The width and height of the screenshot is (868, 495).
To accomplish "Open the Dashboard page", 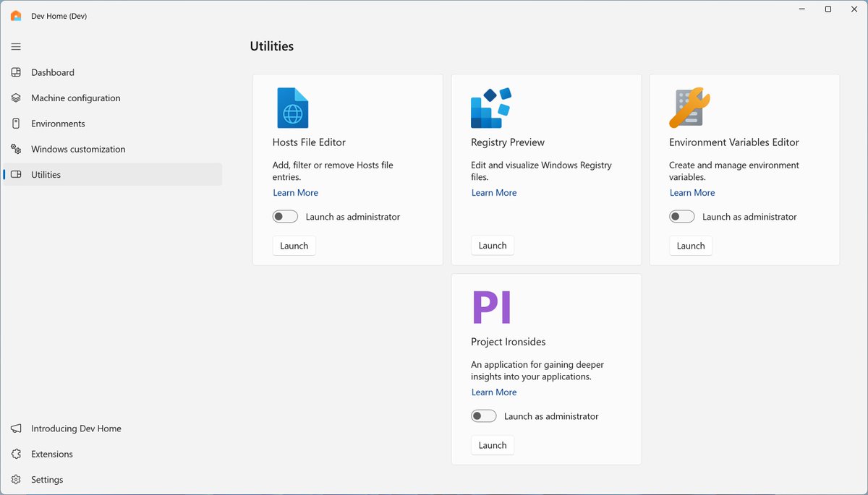I will [x=113, y=72].
